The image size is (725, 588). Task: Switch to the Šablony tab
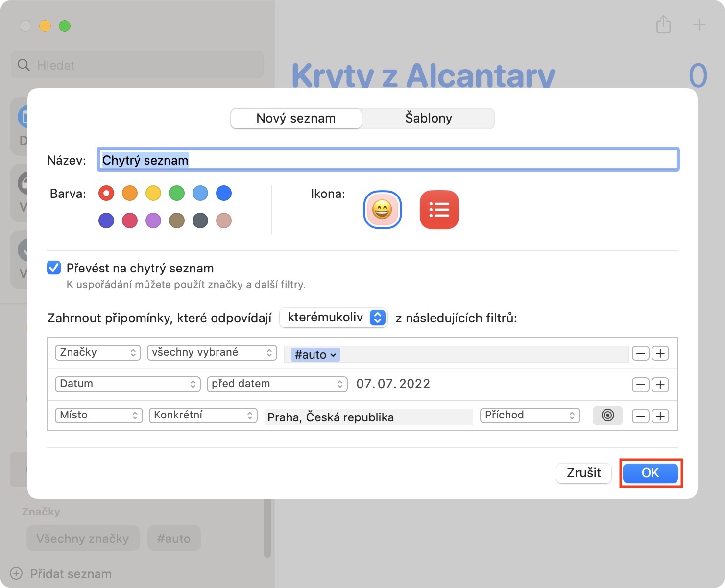pyautogui.click(x=428, y=118)
